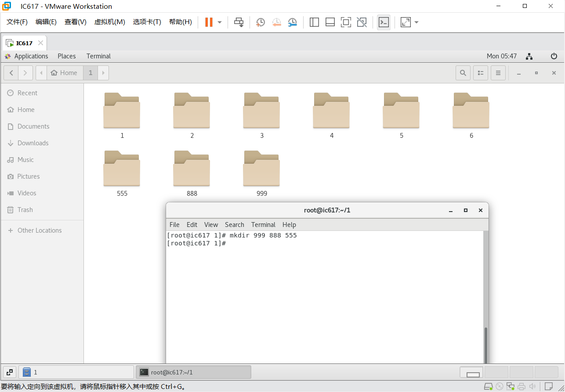The height and width of the screenshot is (392, 565).
Task: Open the terminal window's Help menu
Action: [289, 225]
